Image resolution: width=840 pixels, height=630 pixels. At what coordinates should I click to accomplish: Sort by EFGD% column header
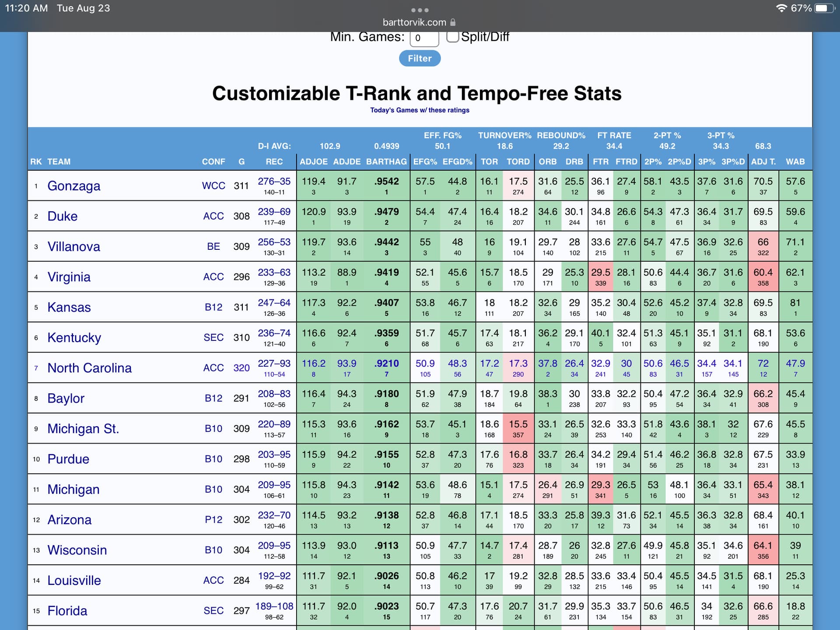[x=457, y=162]
